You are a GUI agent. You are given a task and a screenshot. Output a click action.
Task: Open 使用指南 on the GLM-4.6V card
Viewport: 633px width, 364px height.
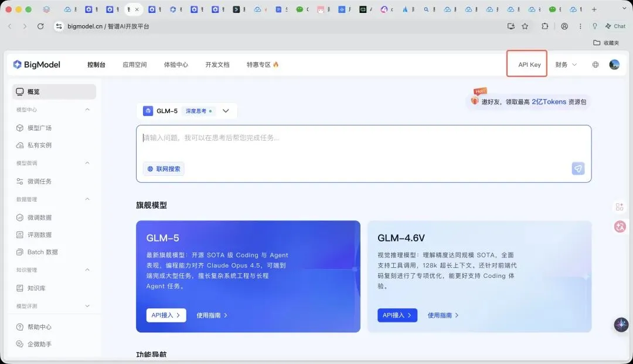point(443,315)
